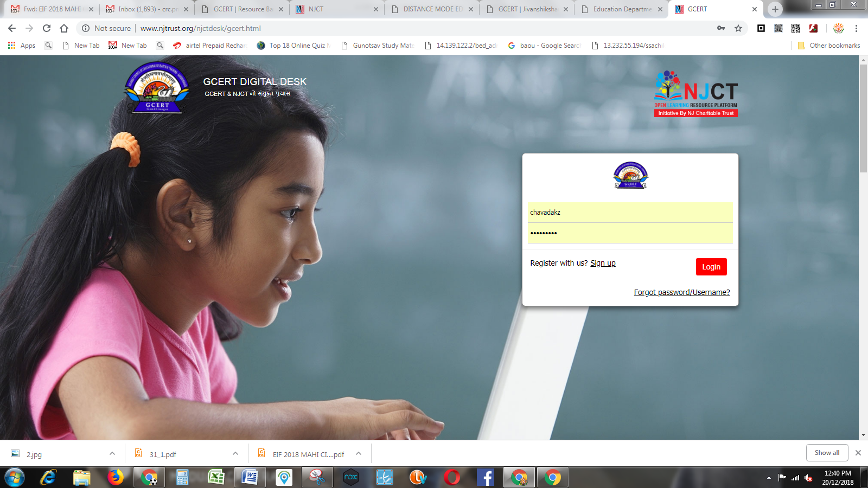
Task: Open the Apps shortcut in bookmarks bar
Action: (x=22, y=46)
